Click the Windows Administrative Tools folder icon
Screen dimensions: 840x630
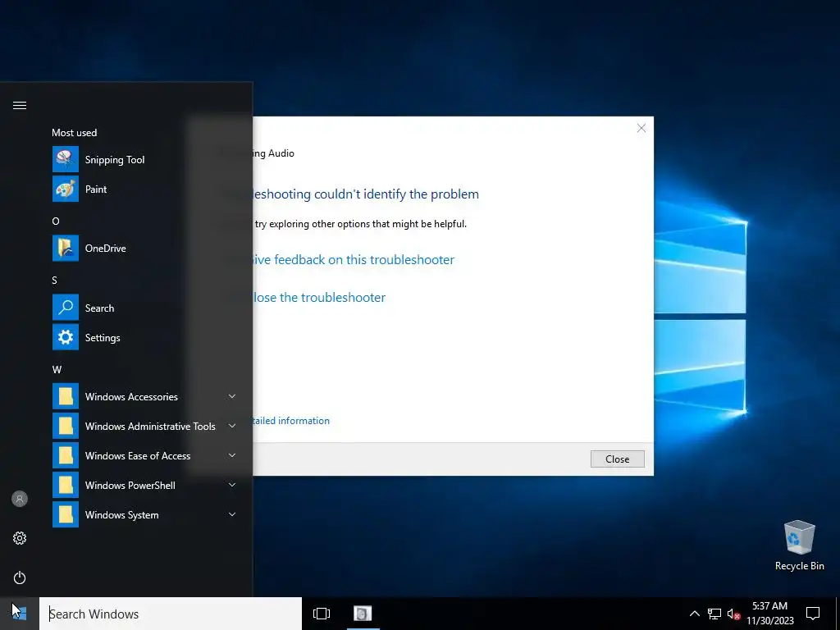(x=66, y=426)
